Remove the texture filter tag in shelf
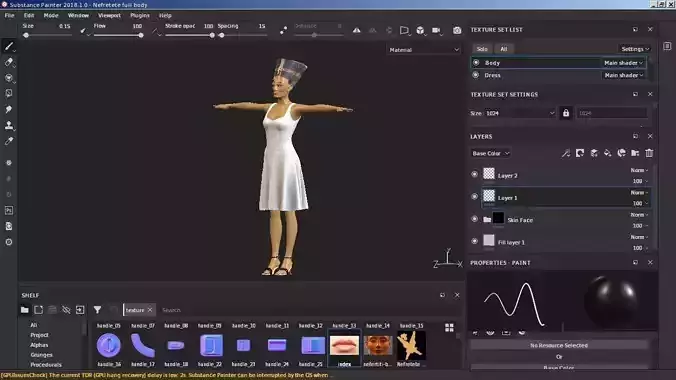Image resolution: width=676 pixels, height=380 pixels. point(150,310)
